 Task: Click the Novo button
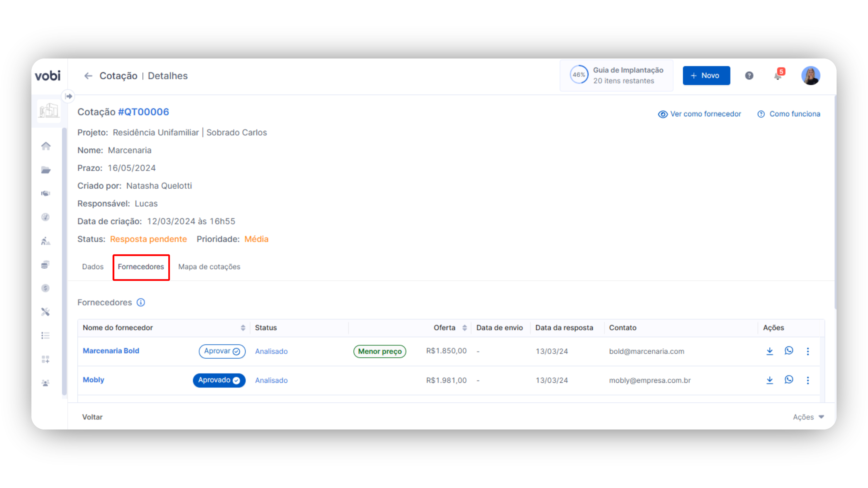[706, 75]
